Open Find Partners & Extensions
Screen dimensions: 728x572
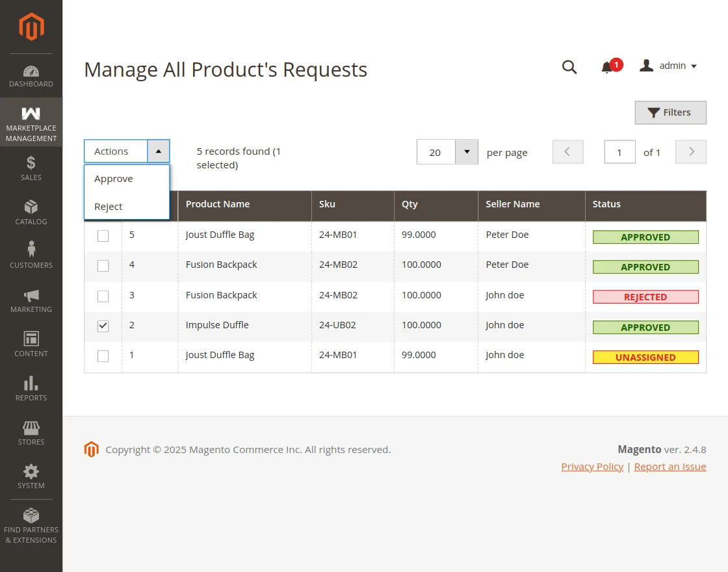coord(31,526)
